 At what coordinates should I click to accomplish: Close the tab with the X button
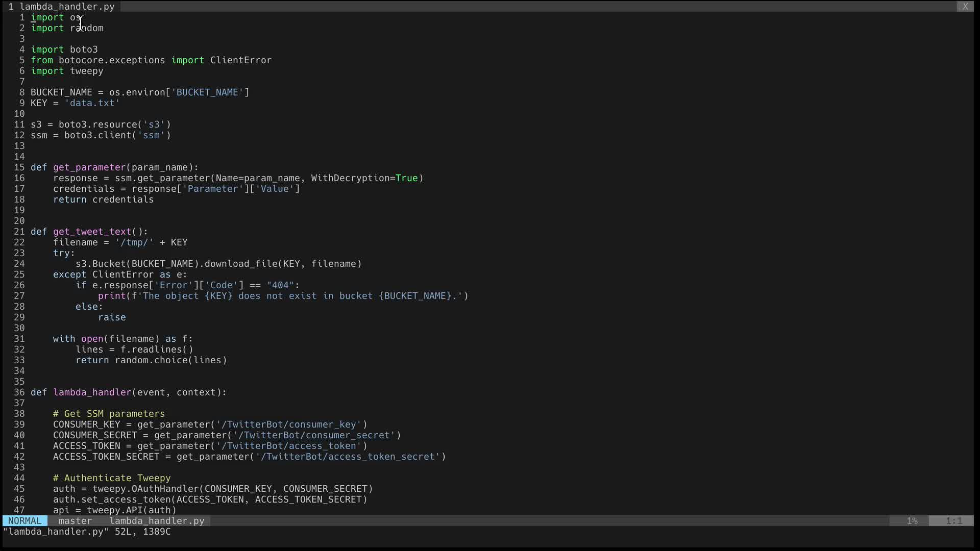pos(965,7)
